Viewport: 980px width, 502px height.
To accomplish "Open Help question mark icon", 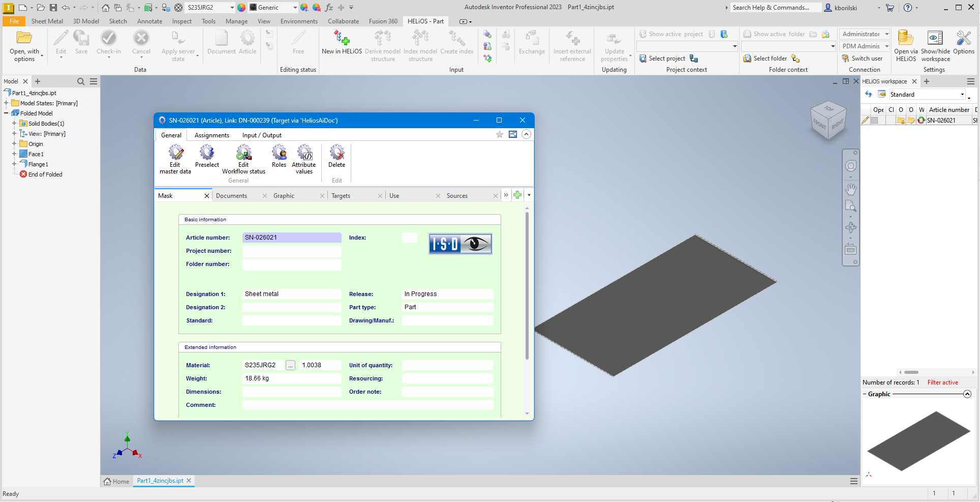I will point(908,8).
